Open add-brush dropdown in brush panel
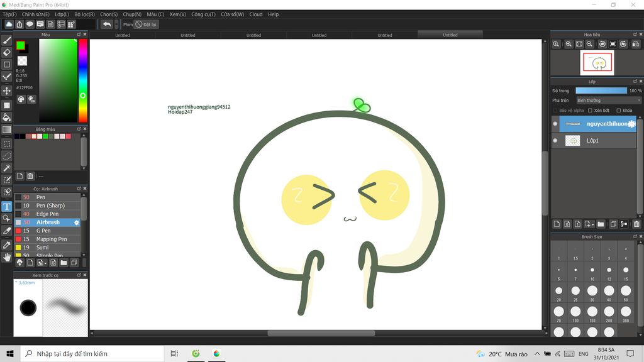Screen dimensions: 644x362 point(45,263)
